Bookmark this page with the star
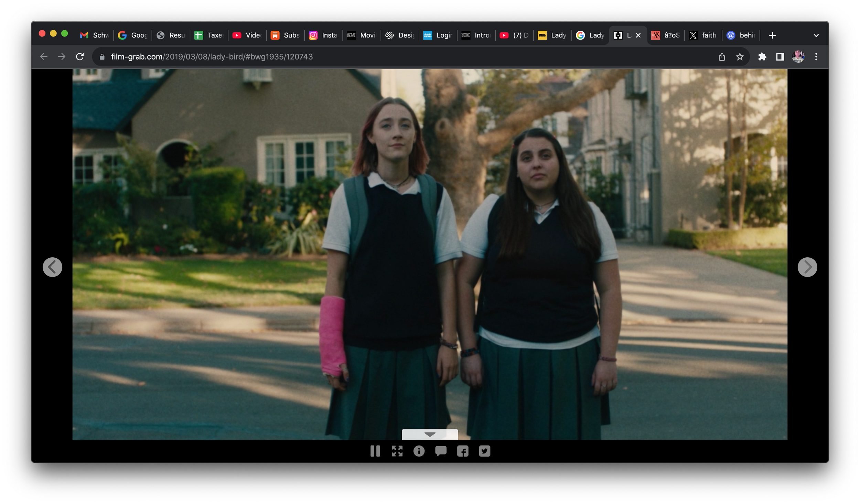Screen dimensions: 860x504 (740, 57)
